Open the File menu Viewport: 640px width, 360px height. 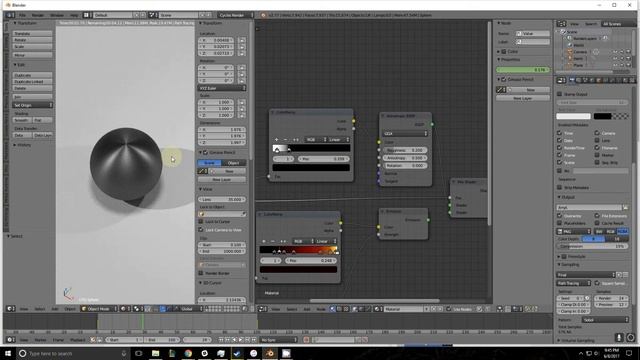[22, 15]
